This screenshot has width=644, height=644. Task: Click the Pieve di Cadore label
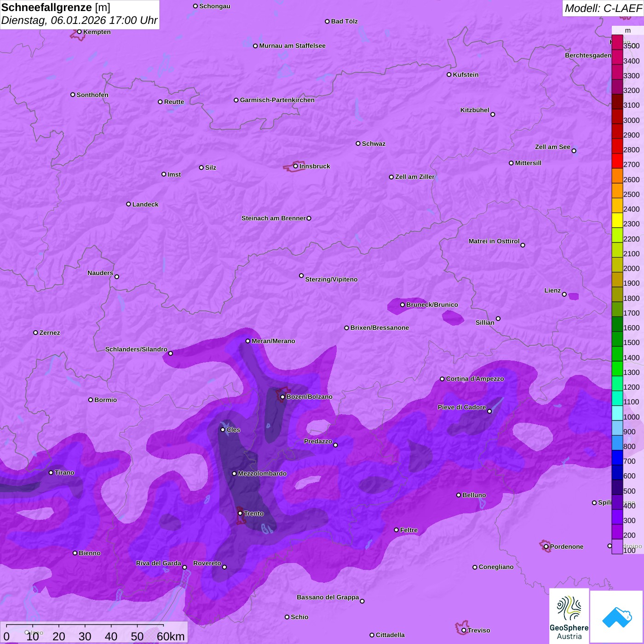coord(462,407)
